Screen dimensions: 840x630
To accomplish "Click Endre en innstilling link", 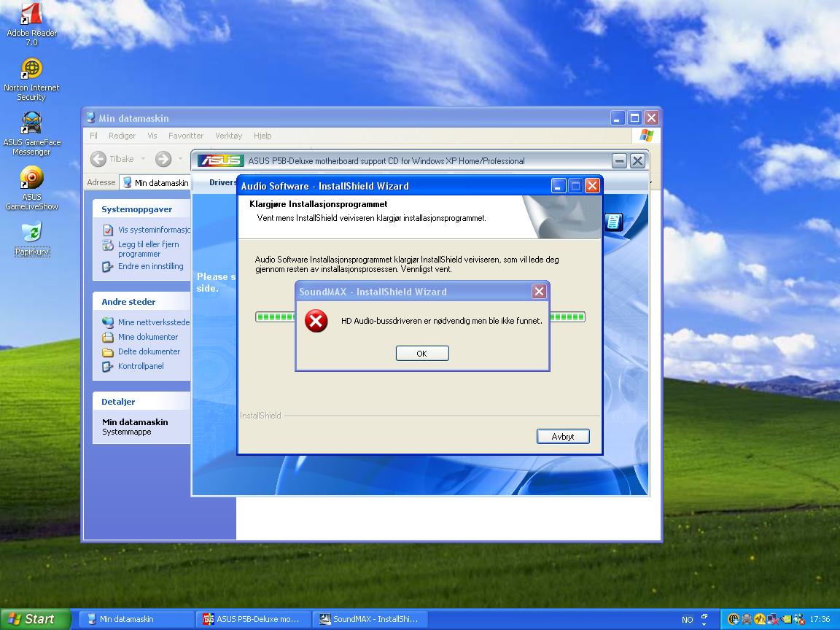I will pos(150,266).
